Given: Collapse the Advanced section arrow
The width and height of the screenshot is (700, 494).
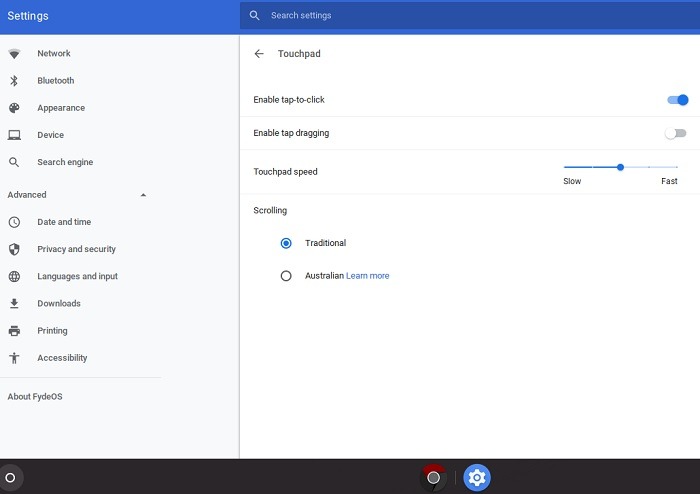Looking at the screenshot, I should click(143, 195).
